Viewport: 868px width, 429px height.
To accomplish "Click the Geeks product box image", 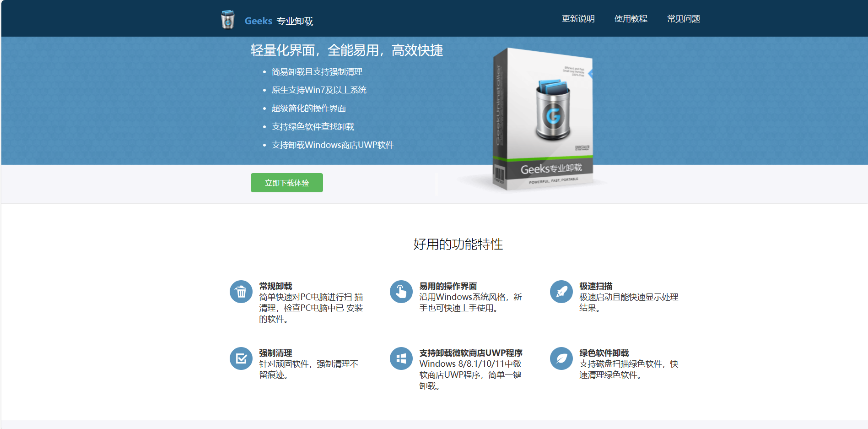I will coord(543,119).
